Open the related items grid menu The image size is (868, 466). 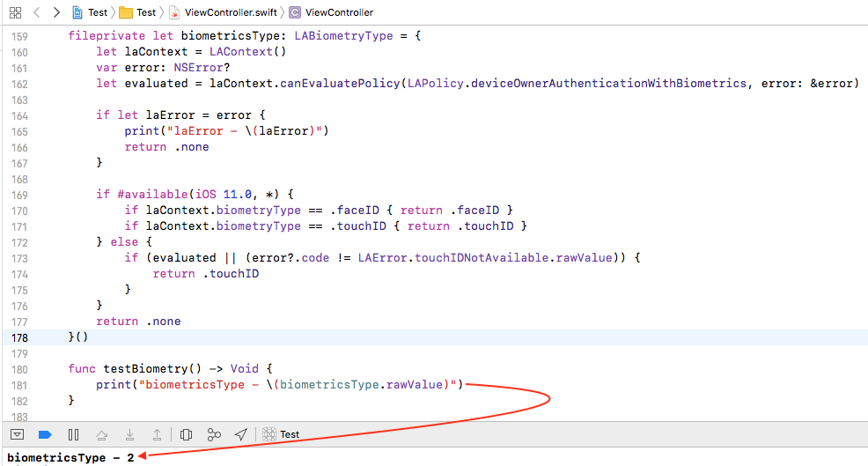[16, 12]
